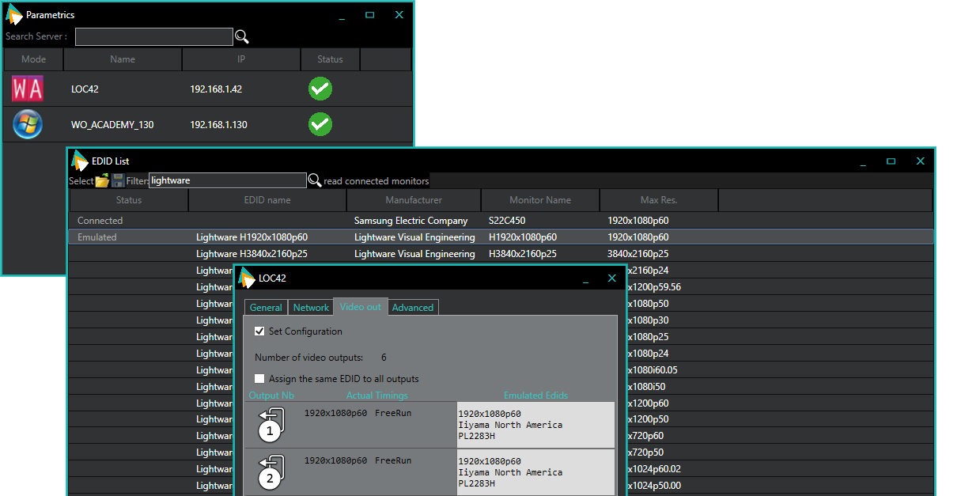Sort by Manufacturer column header
The width and height of the screenshot is (980, 496).
tap(414, 200)
